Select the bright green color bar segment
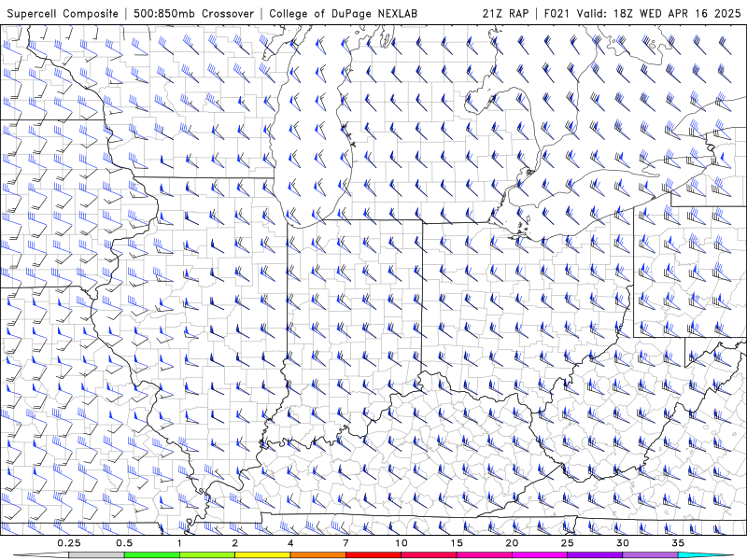The width and height of the screenshot is (747, 560). point(152,555)
